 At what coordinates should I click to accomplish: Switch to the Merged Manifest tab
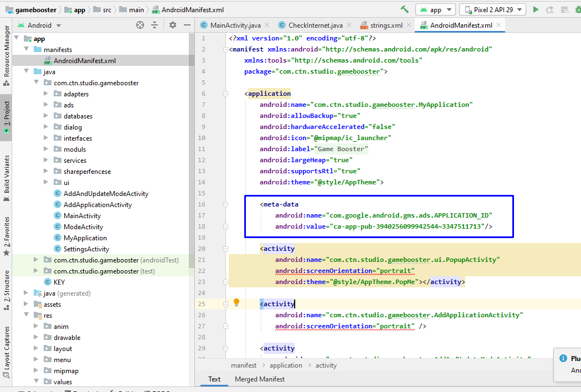click(x=260, y=379)
